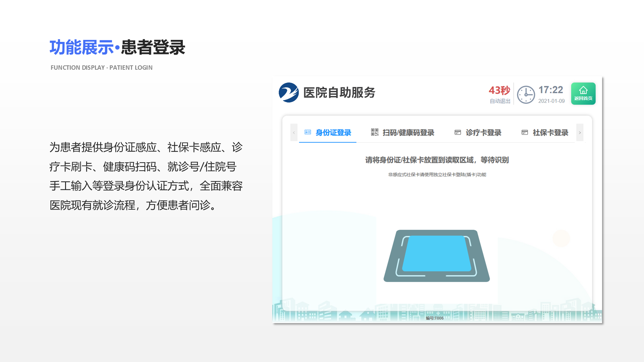The height and width of the screenshot is (362, 644).
Task: Click the 请将身份证/社保卡放置 instruction text
Action: click(437, 160)
